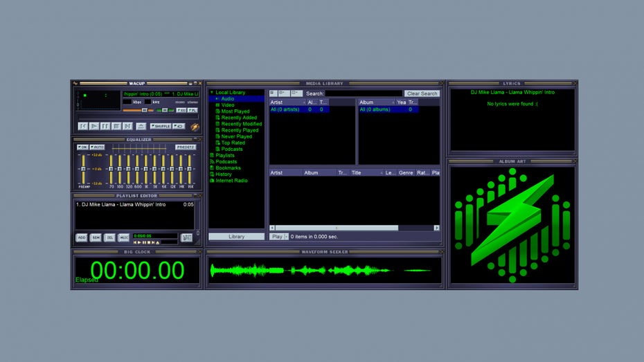Toggle the playlist PL button
The image size is (644, 362).
pos(192,110)
